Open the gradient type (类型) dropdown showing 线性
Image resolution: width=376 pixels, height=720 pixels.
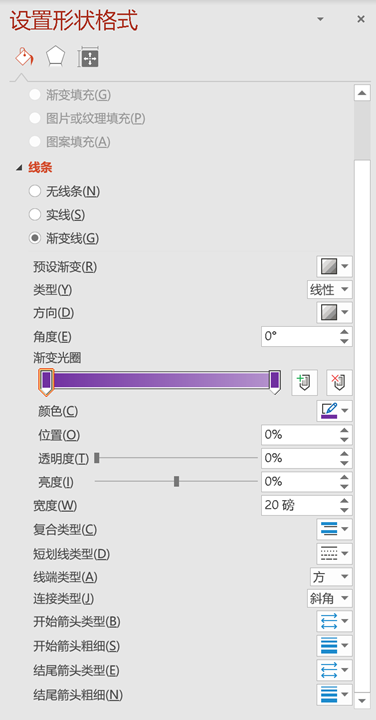[330, 290]
